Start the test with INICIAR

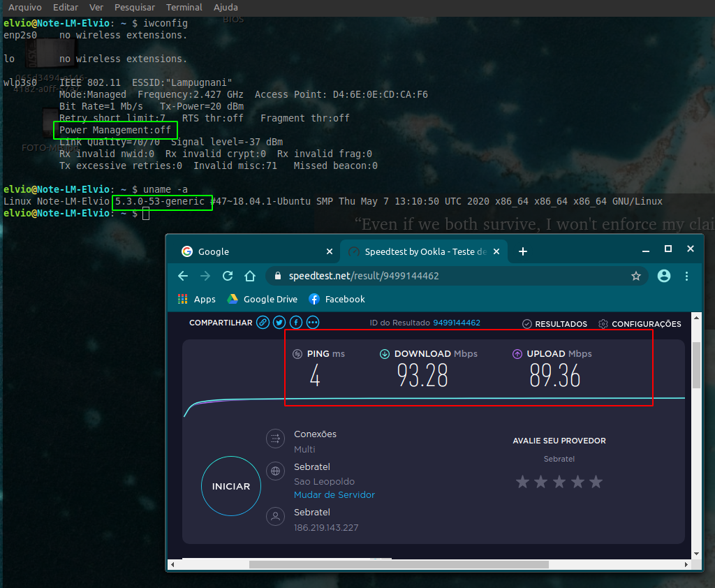click(x=231, y=486)
